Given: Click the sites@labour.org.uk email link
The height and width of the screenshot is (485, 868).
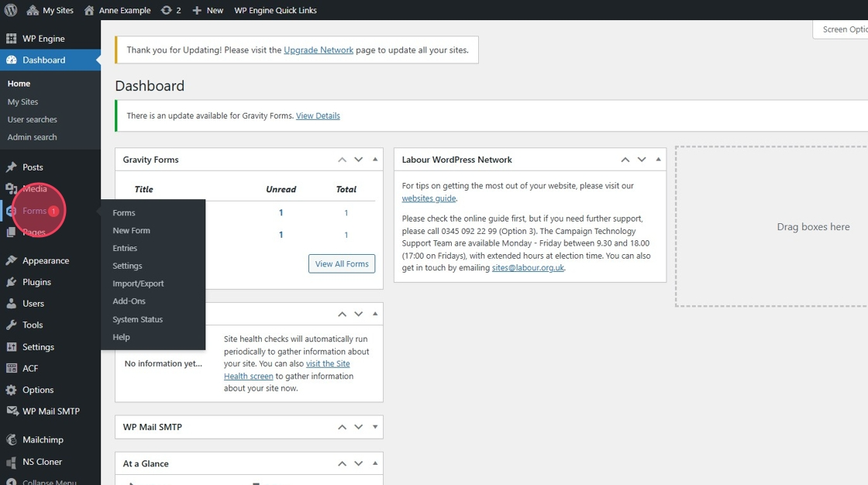Looking at the screenshot, I should tap(528, 267).
